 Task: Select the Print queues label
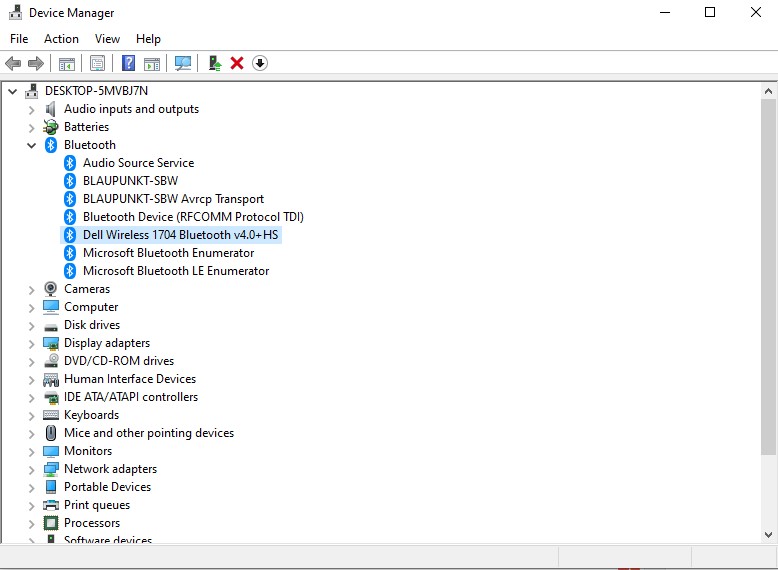coord(97,505)
